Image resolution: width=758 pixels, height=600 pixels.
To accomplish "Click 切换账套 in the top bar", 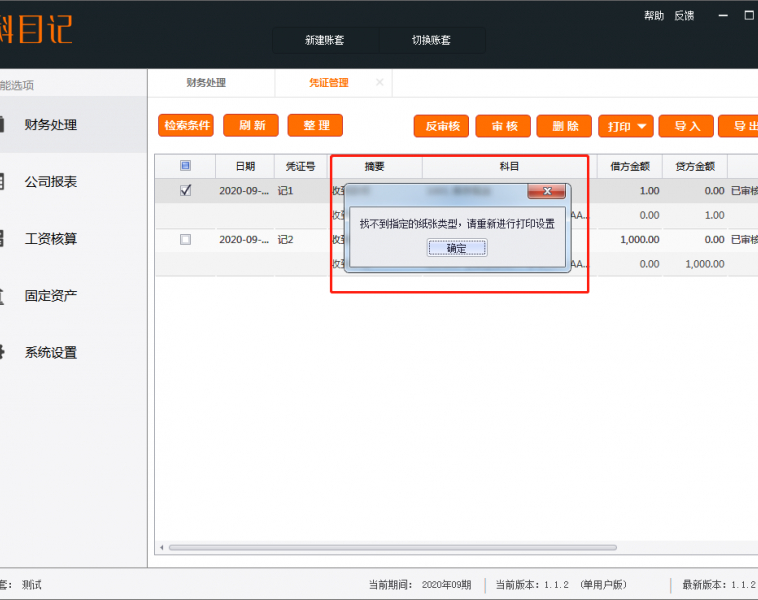I will point(431,40).
